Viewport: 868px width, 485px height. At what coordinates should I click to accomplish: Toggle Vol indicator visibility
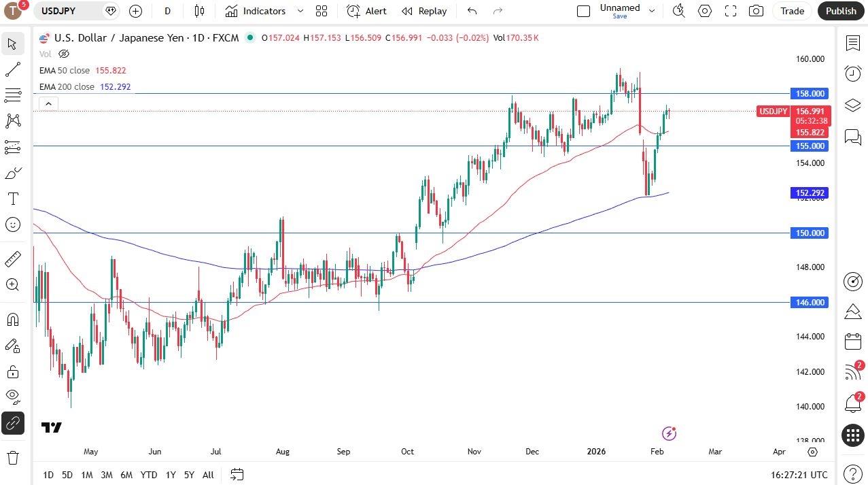coord(63,54)
